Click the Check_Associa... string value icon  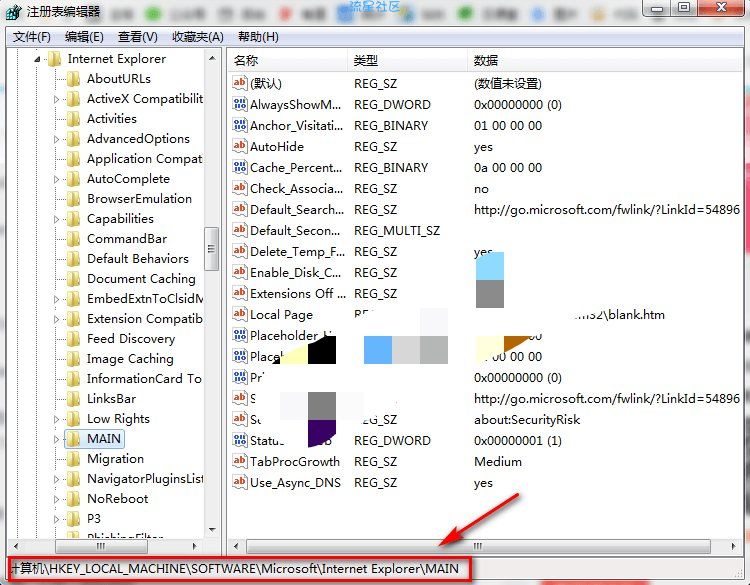240,188
